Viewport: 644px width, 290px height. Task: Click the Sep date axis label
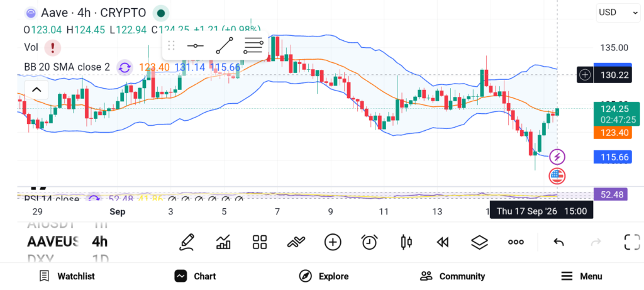click(118, 211)
